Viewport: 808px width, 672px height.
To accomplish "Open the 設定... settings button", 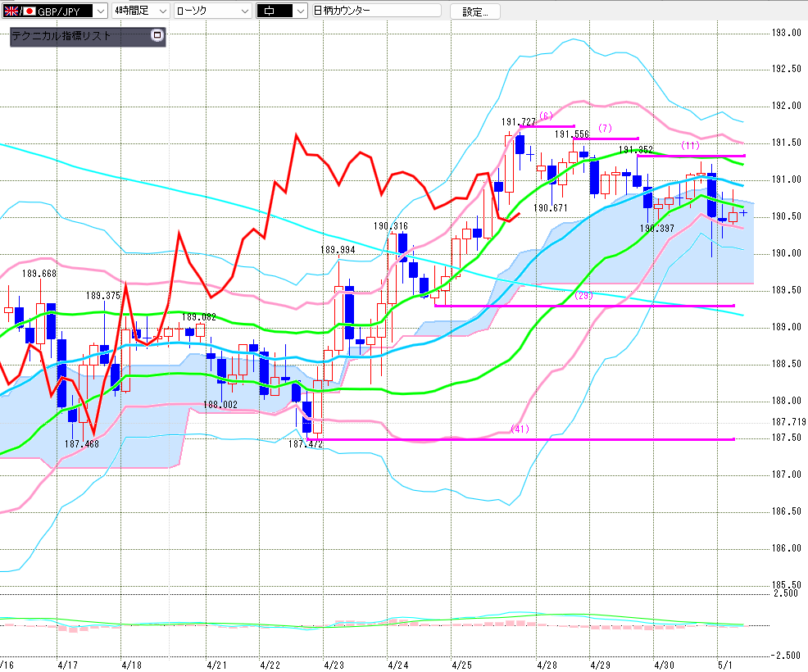I will [474, 11].
